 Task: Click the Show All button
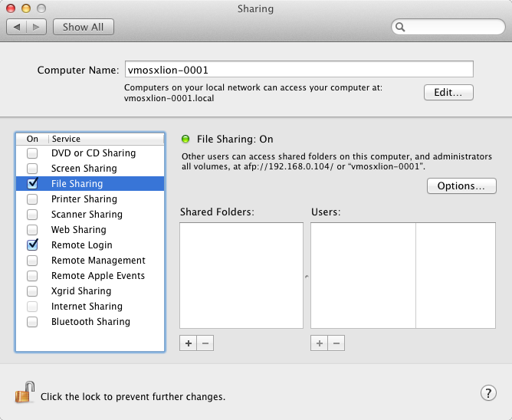tap(84, 27)
